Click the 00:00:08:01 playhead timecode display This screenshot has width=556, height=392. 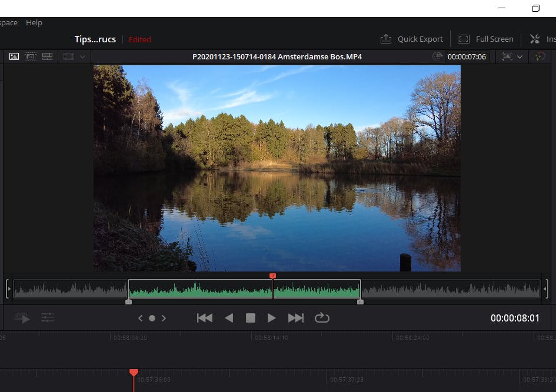click(x=515, y=319)
